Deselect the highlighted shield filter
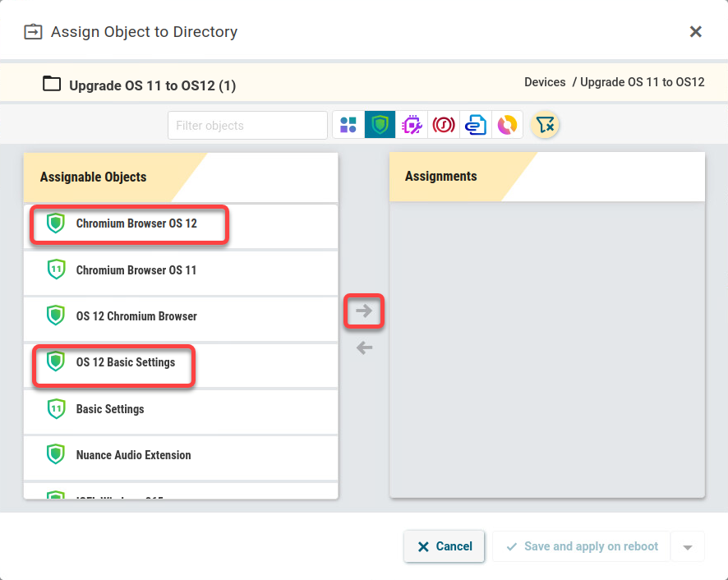The height and width of the screenshot is (580, 728). [380, 124]
